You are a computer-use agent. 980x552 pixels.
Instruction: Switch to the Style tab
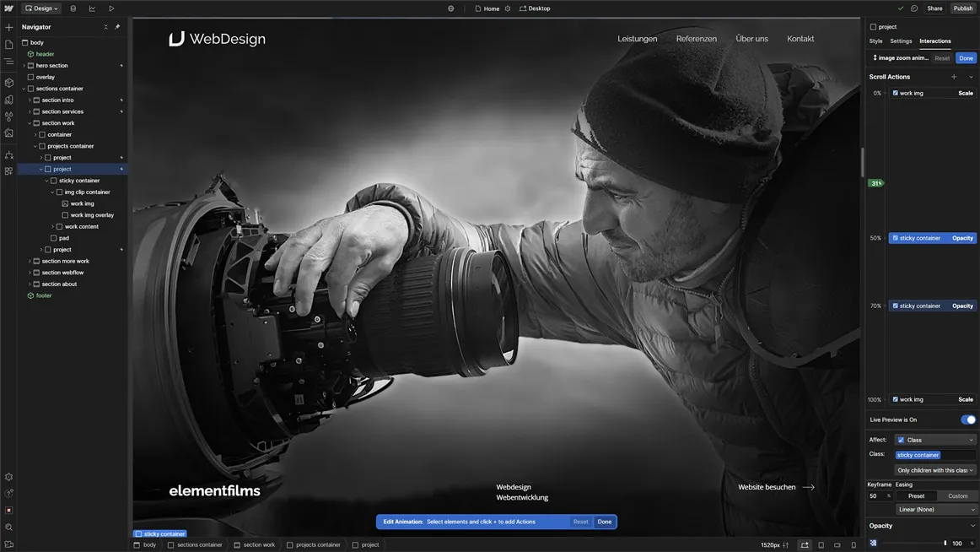tap(875, 41)
